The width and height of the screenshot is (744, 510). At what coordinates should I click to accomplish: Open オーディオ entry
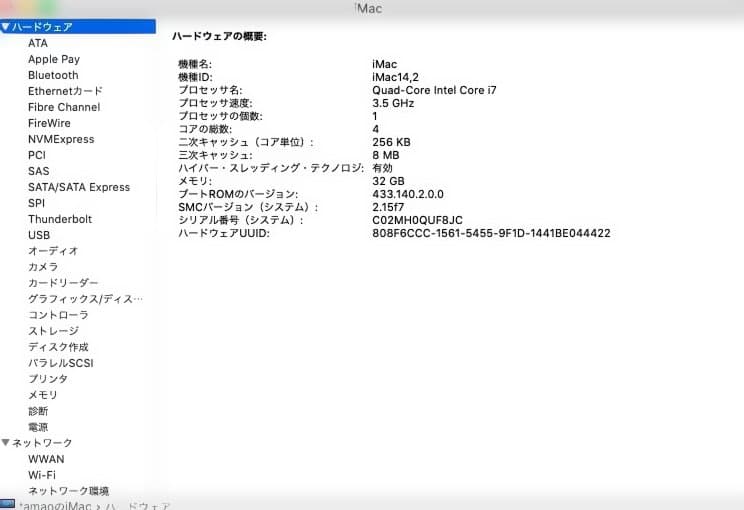pyautogui.click(x=53, y=251)
